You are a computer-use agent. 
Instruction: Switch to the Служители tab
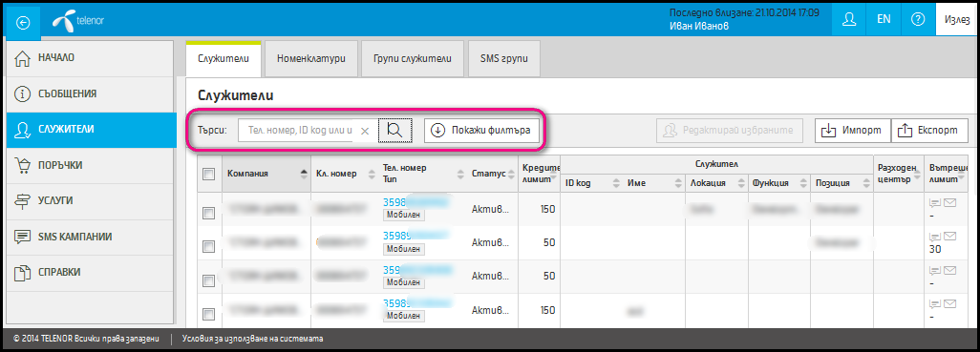(224, 59)
